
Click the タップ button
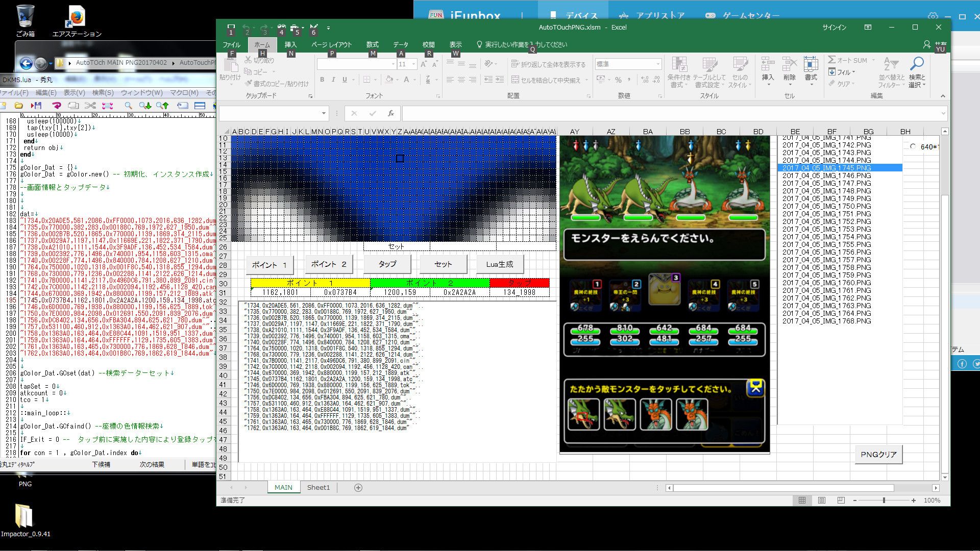coord(387,264)
